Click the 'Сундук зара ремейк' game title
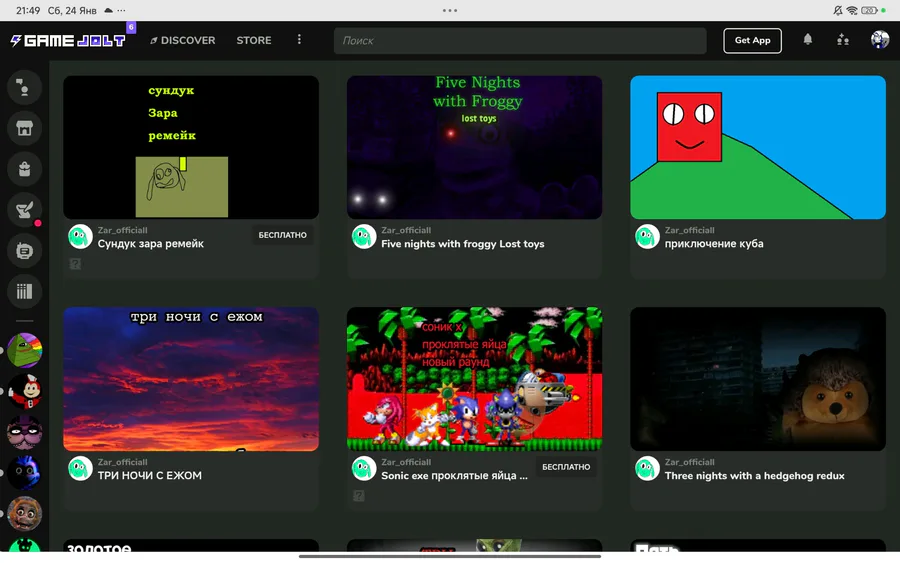This screenshot has width=900, height=563. (x=150, y=244)
